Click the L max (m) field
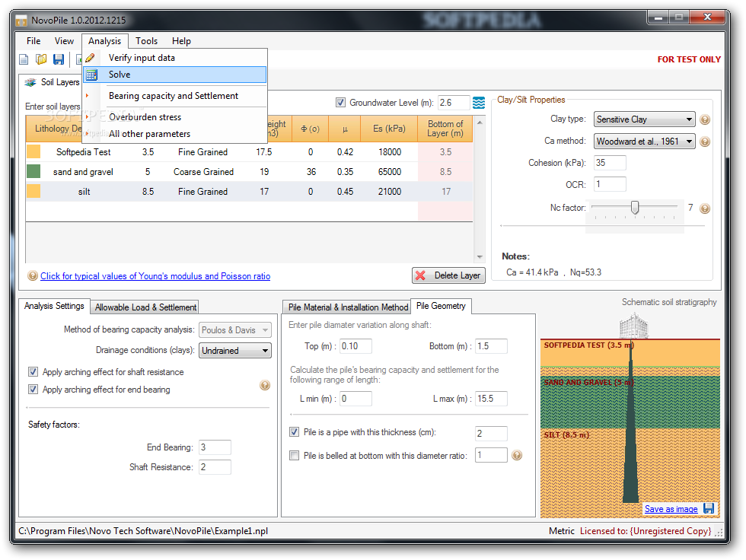Screen dimensions: 746x560 point(492,399)
